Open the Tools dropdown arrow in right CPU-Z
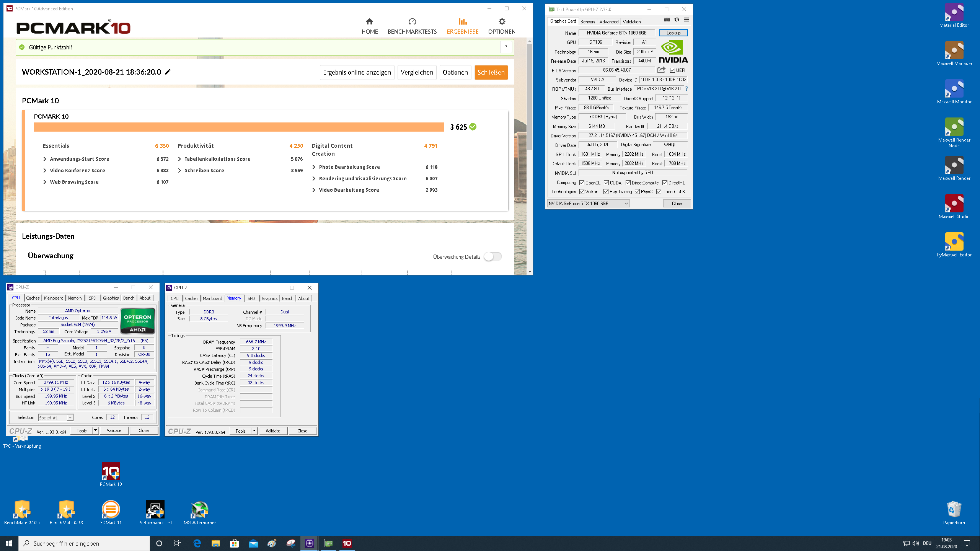The width and height of the screenshot is (980, 551). (254, 431)
